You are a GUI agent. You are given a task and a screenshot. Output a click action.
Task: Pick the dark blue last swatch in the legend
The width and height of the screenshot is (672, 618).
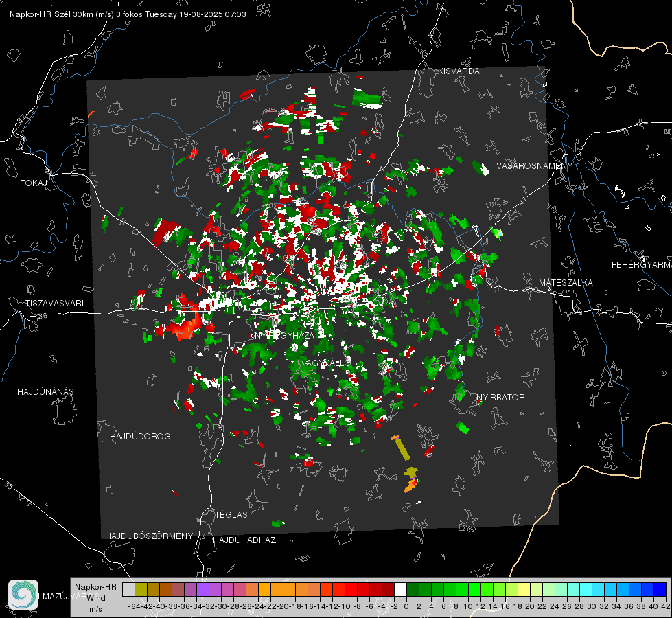pos(660,589)
